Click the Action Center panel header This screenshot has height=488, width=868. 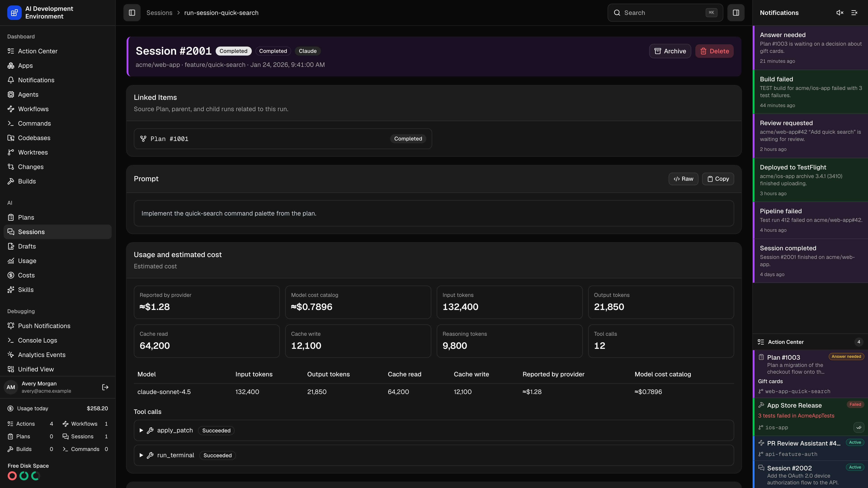[x=810, y=342]
